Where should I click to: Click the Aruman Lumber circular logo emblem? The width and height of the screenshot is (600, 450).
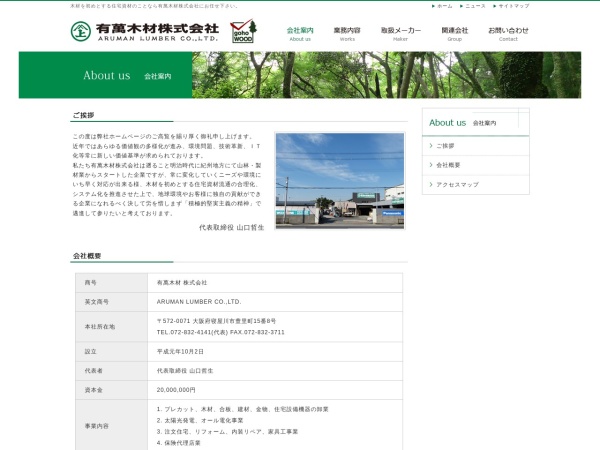81,31
